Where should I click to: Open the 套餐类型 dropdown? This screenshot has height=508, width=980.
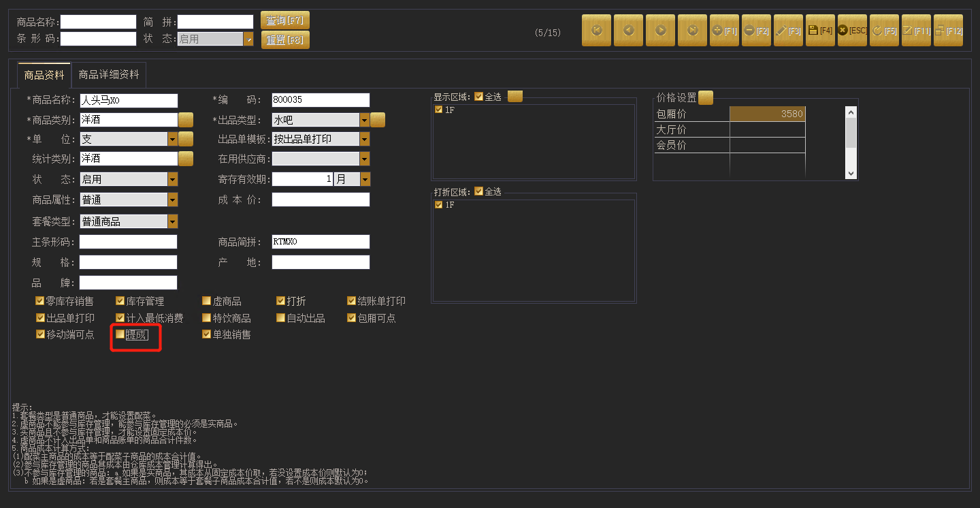pyautogui.click(x=173, y=221)
